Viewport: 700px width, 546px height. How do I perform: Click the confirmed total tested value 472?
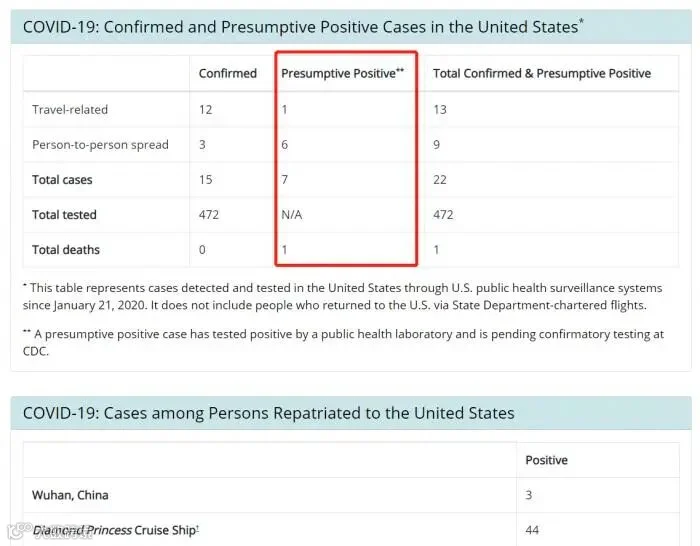[x=209, y=215]
